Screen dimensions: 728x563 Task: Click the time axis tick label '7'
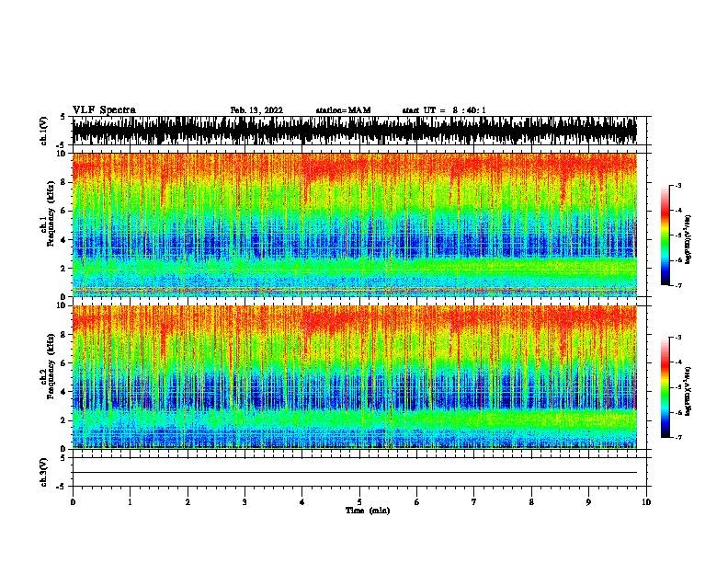(474, 502)
